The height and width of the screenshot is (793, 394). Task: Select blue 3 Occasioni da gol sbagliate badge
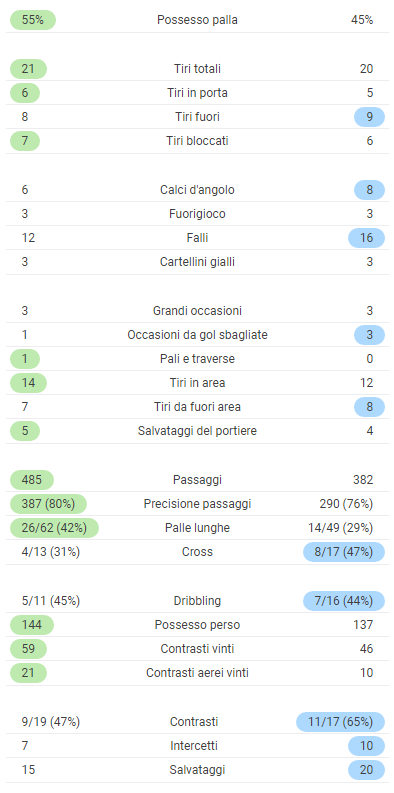point(369,335)
